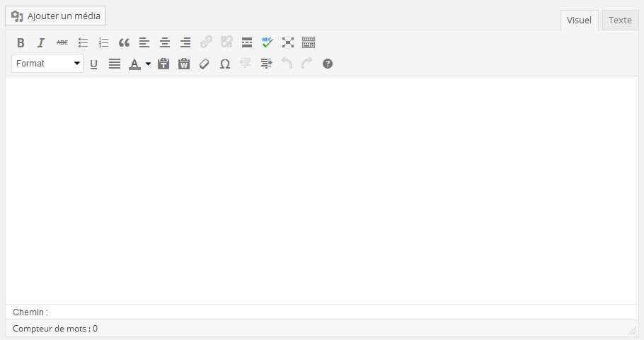Open the spellcheck language options
Screen dimensions: 644x340
click(x=268, y=42)
